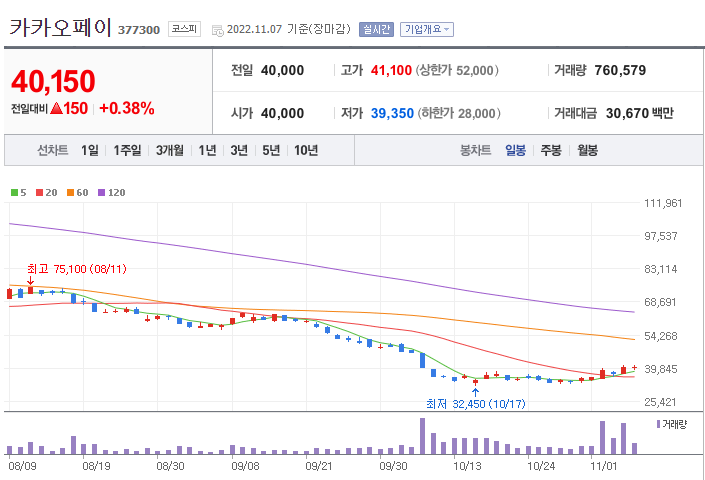The width and height of the screenshot is (705, 480).
Task: Click the 최저 32,450 (10/17) low label
Action: click(x=476, y=404)
